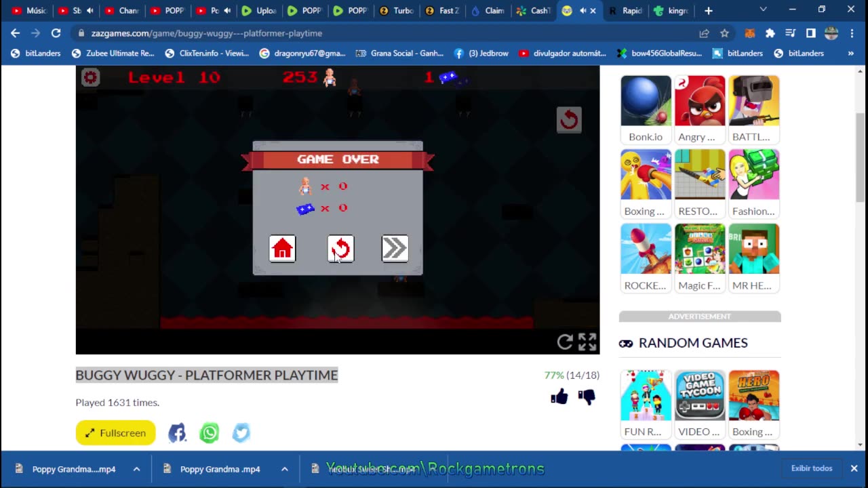Image resolution: width=868 pixels, height=488 pixels.
Task: Share this page from address bar
Action: click(704, 33)
